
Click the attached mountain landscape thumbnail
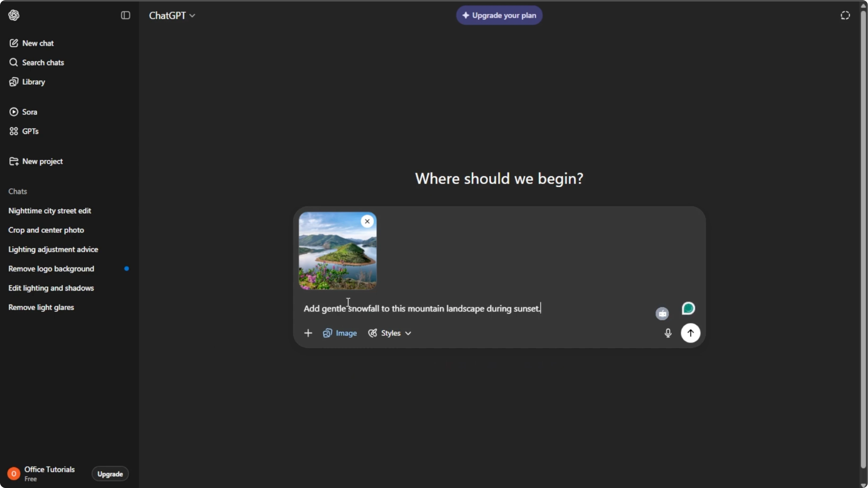(x=338, y=251)
